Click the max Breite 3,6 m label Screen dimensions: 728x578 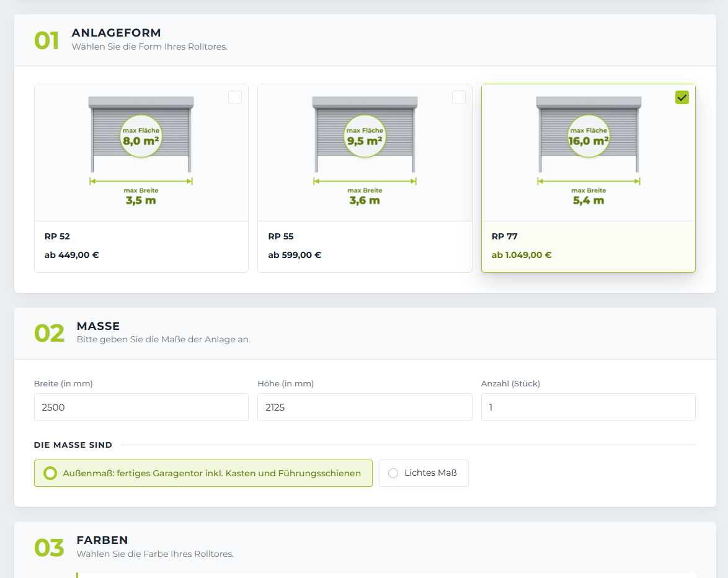(365, 197)
